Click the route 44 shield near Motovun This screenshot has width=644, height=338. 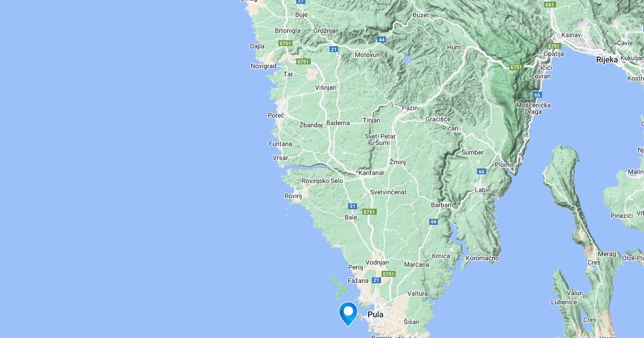coord(382,40)
